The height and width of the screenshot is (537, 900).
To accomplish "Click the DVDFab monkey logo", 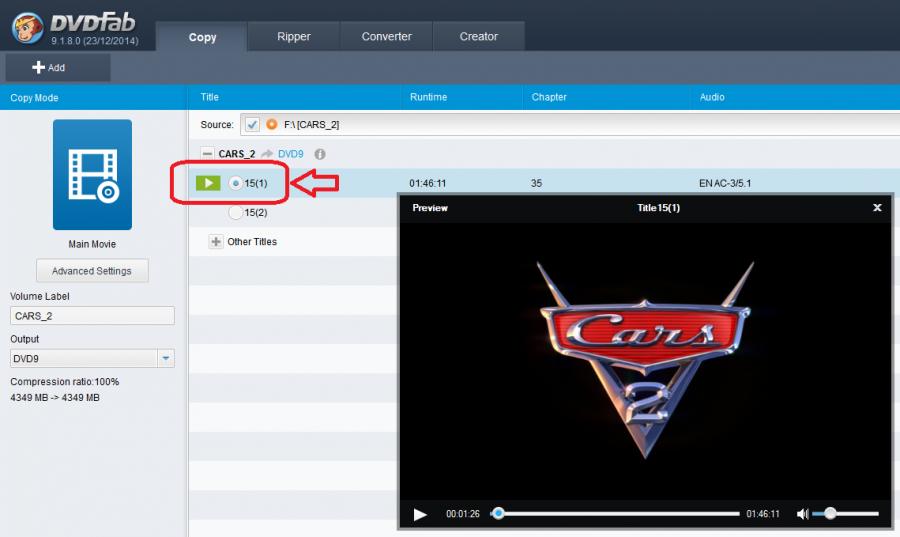I will pos(28,27).
